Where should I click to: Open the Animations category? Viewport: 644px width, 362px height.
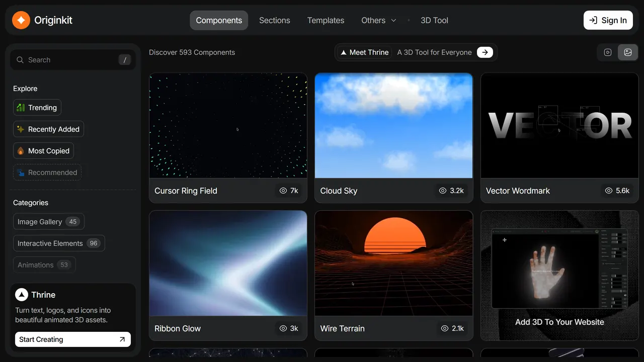[44, 265]
